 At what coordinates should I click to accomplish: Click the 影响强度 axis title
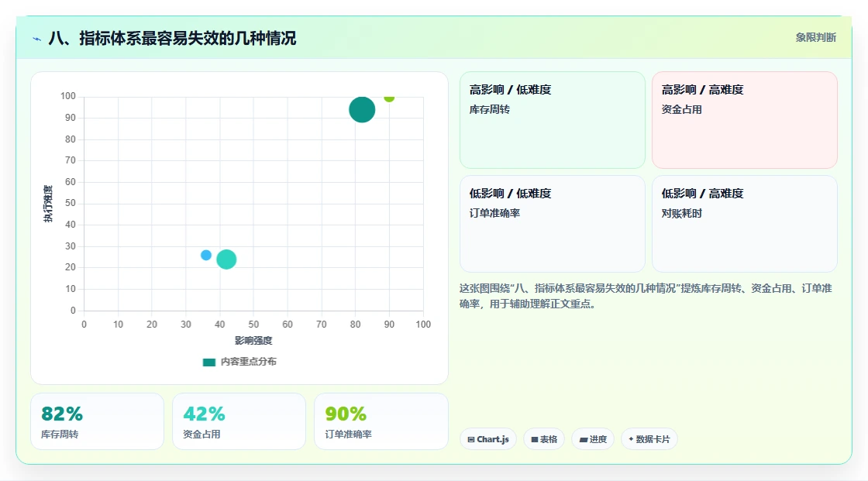pyautogui.click(x=253, y=340)
